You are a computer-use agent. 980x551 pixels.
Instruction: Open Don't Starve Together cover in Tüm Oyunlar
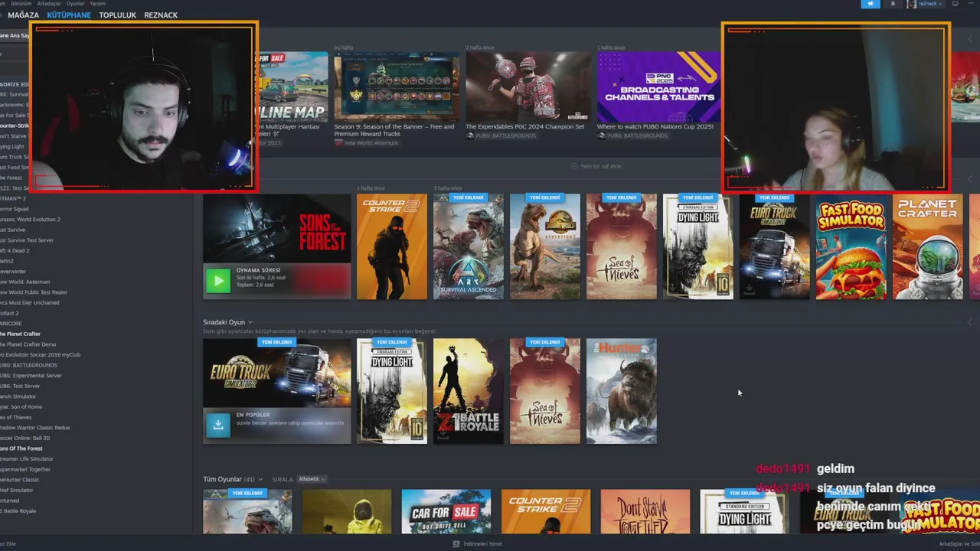[645, 511]
